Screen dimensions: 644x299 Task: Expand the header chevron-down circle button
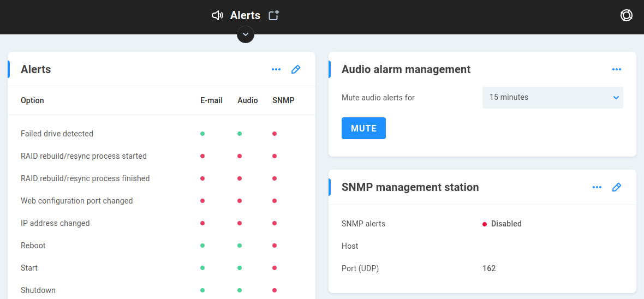point(246,34)
